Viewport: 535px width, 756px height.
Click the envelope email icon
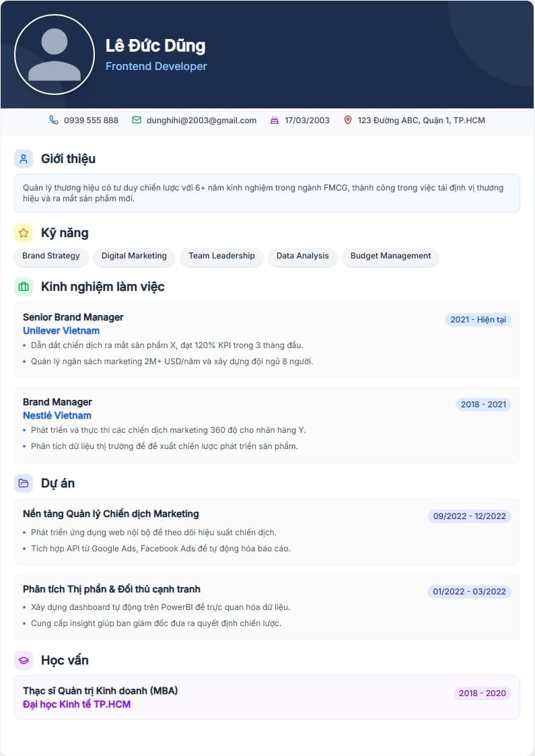pyautogui.click(x=137, y=121)
